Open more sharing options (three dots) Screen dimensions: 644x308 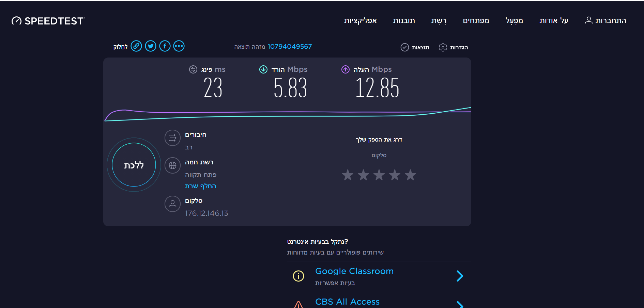coord(179,46)
